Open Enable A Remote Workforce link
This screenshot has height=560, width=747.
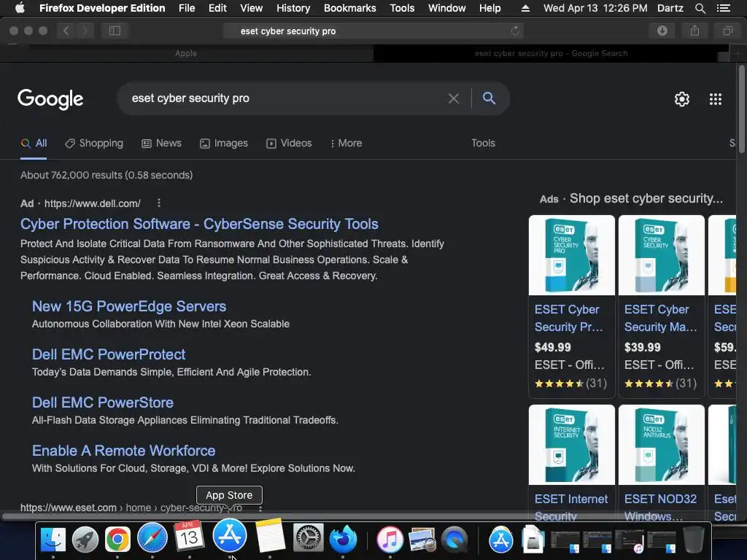point(123,451)
